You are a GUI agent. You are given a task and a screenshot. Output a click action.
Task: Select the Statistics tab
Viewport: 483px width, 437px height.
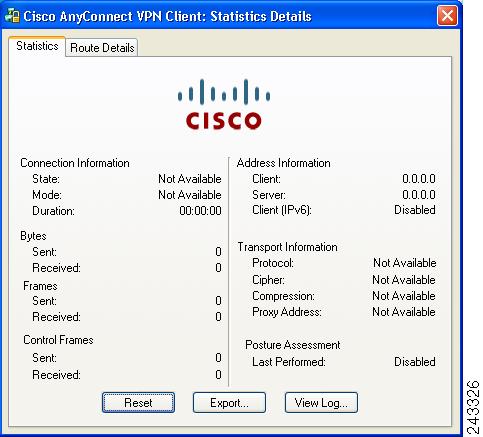tap(37, 46)
